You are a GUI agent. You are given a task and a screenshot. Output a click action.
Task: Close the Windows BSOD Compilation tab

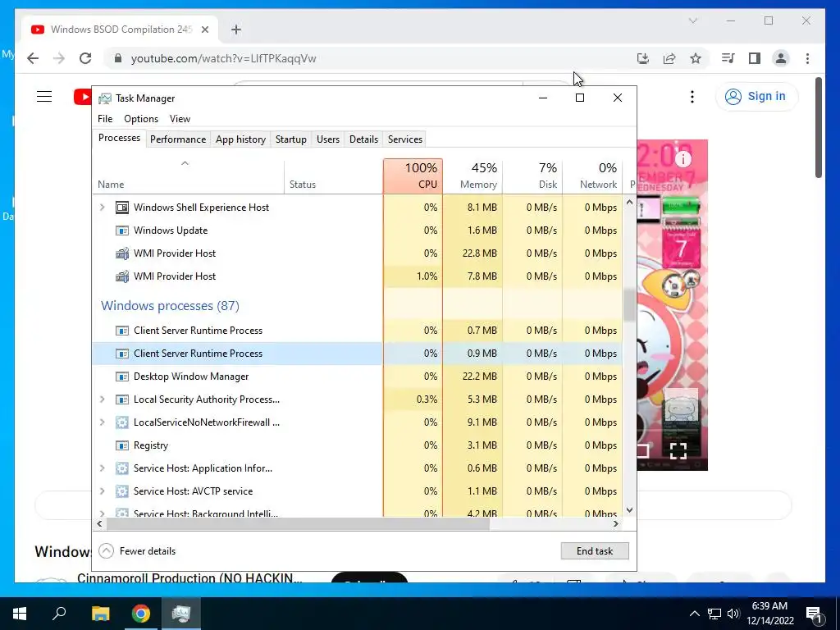click(204, 30)
